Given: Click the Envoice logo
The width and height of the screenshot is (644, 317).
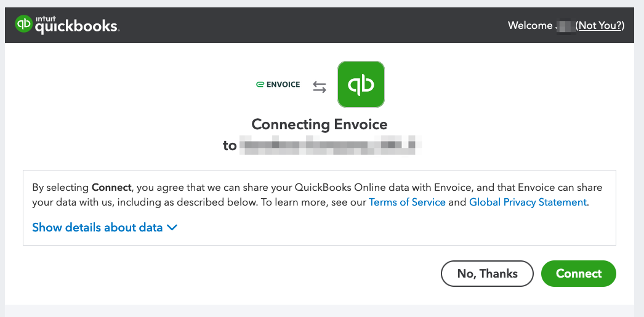Looking at the screenshot, I should click(x=278, y=84).
